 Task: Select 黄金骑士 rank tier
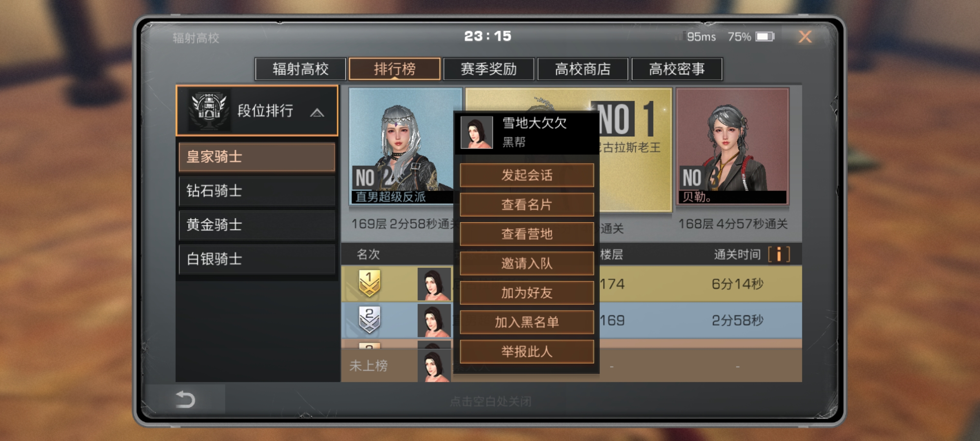pos(257,225)
